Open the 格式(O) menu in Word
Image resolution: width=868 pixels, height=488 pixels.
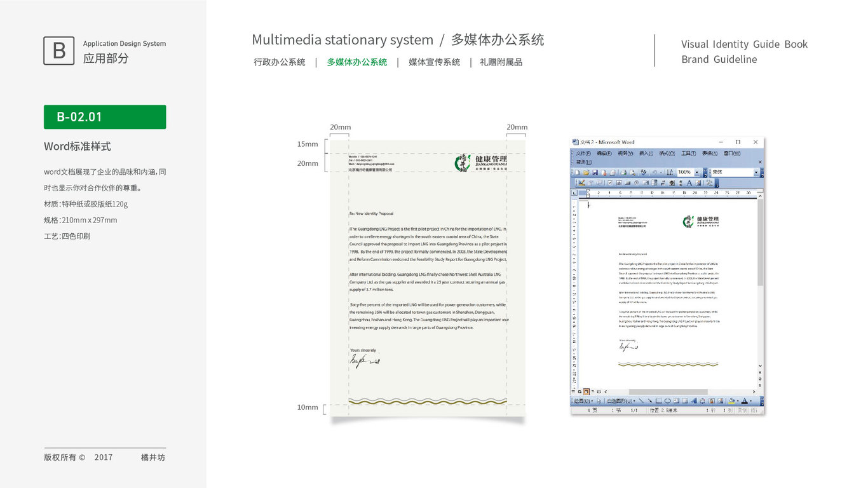point(667,153)
